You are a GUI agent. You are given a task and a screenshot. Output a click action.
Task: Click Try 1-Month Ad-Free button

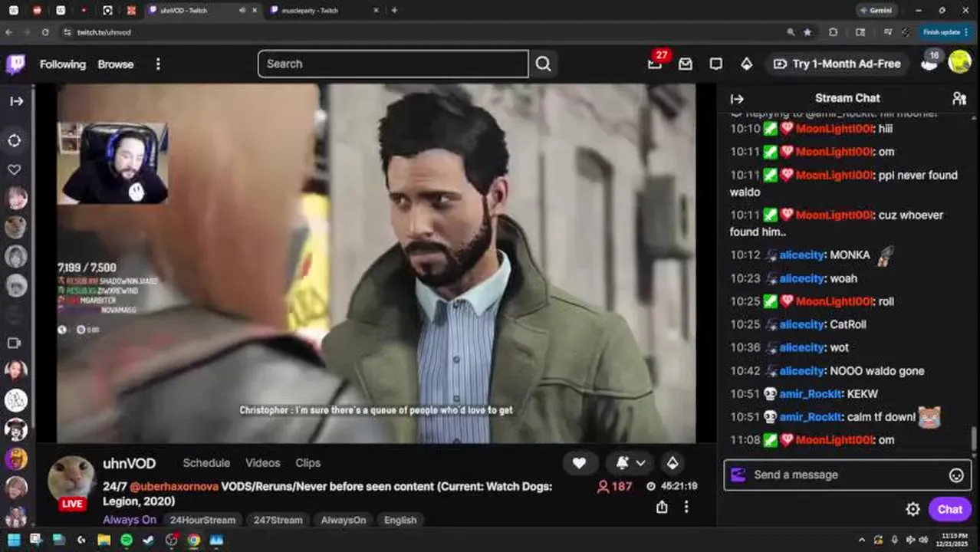click(837, 64)
